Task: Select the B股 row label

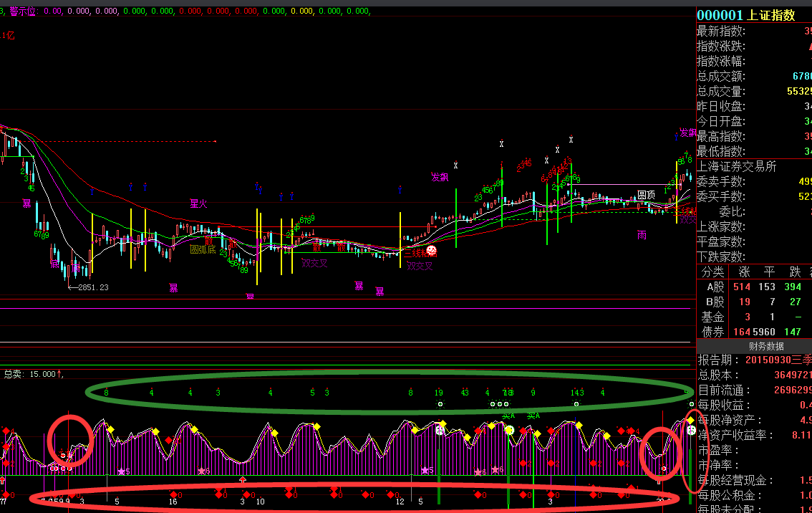Action: [715, 302]
